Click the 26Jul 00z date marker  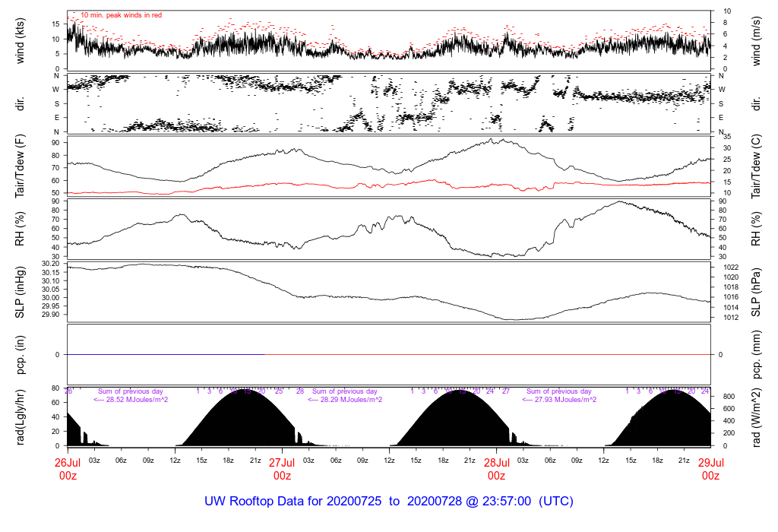(68, 468)
